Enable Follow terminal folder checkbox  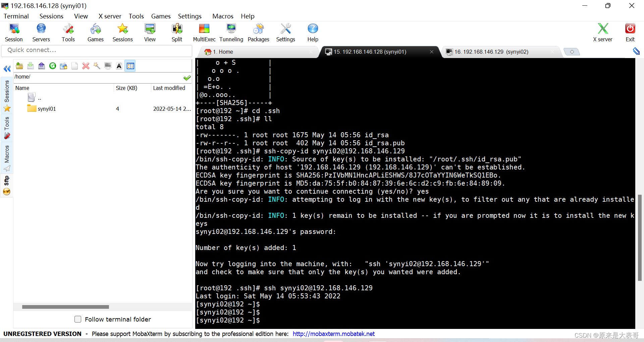click(78, 319)
